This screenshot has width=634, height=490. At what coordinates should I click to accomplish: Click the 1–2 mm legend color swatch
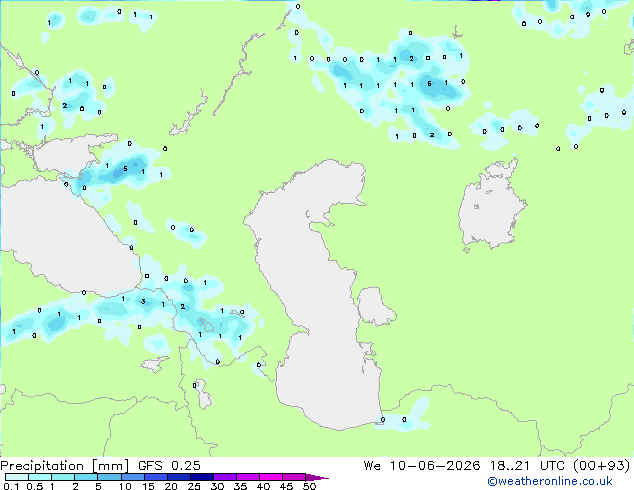[63, 477]
